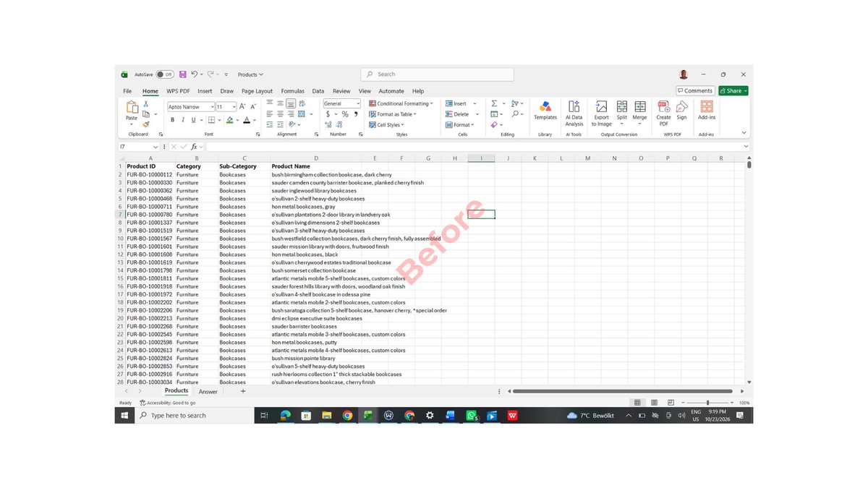Open the General number format dropdown
Image resolution: width=868 pixels, height=488 pixels.
(x=357, y=103)
